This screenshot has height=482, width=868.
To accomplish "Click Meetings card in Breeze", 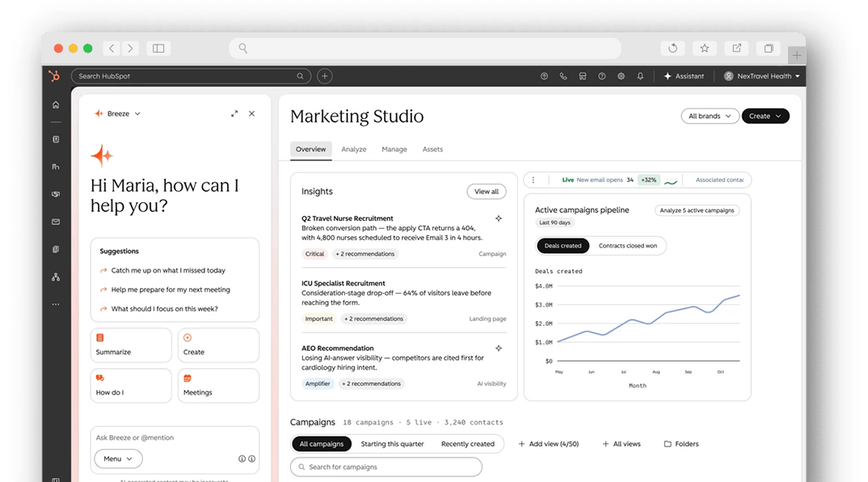I will click(x=219, y=386).
